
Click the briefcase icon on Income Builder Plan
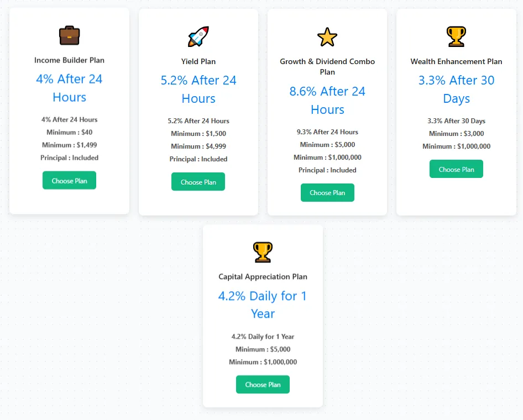(x=69, y=36)
